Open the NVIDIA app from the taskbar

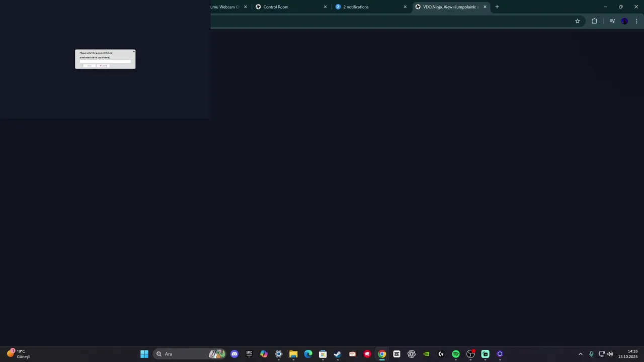pyautogui.click(x=426, y=354)
